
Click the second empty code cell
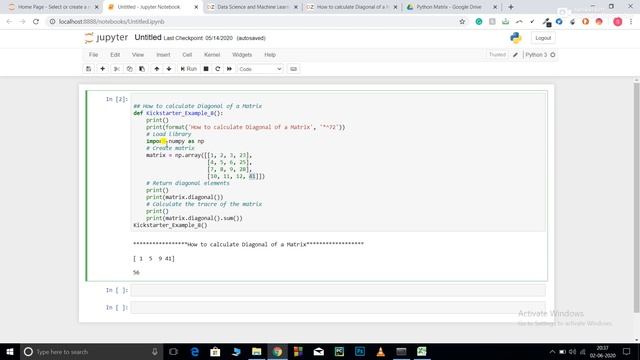coord(338,307)
